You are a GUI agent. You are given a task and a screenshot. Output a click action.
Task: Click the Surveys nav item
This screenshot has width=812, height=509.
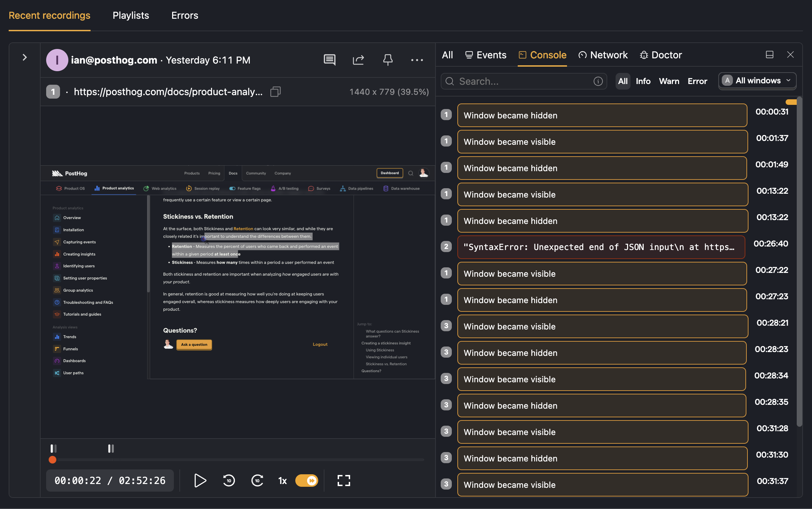(319, 189)
